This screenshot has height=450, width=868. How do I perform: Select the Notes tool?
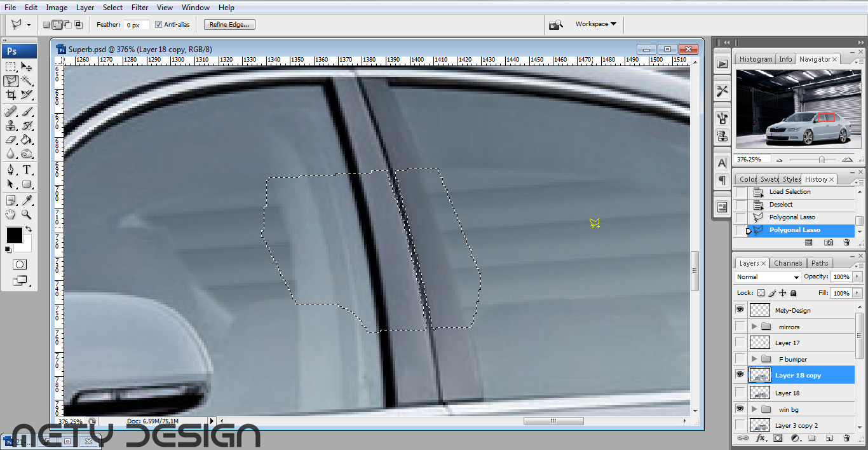11,200
